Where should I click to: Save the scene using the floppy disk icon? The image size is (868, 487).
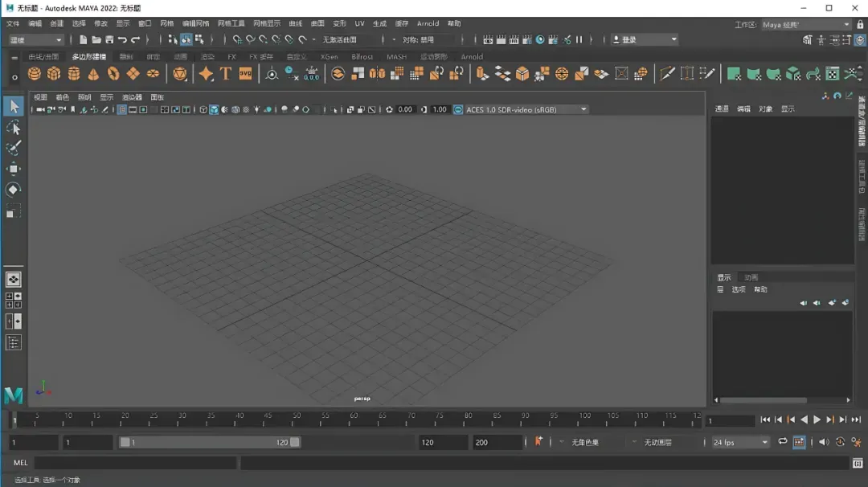pos(109,39)
